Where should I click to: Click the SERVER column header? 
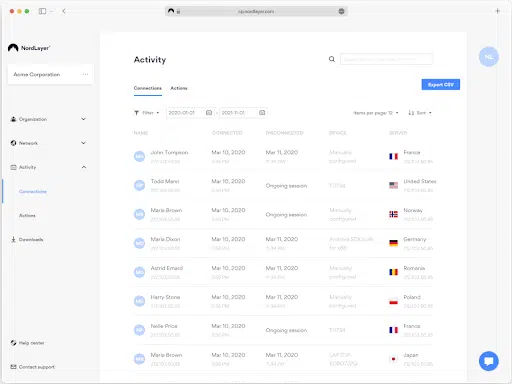398,133
